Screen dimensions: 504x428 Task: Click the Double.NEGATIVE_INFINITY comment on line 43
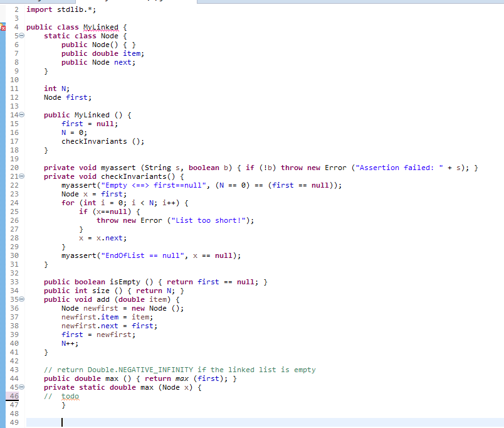[x=180, y=370]
